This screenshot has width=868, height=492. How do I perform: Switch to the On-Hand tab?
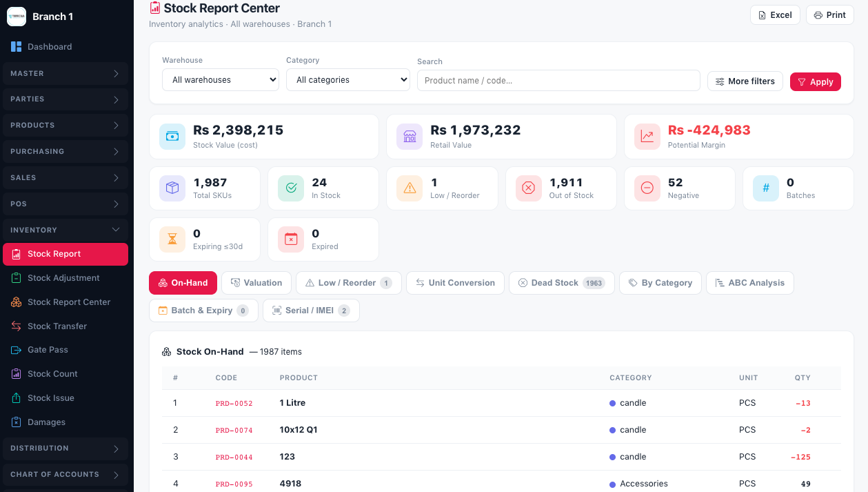tap(183, 283)
